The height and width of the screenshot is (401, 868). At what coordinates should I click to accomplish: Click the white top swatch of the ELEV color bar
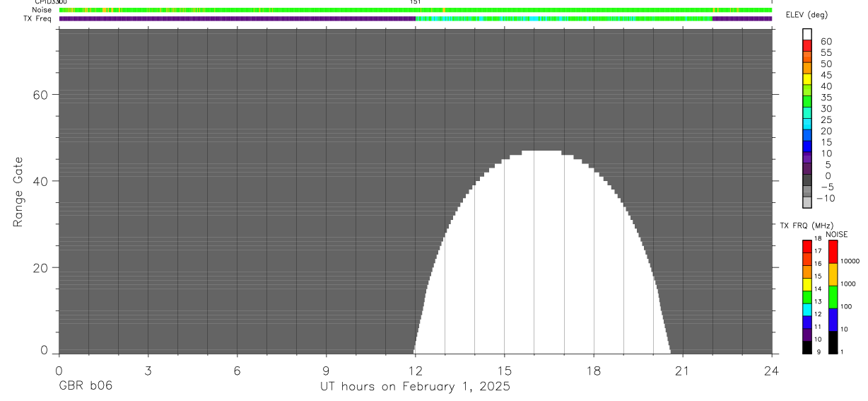click(807, 35)
